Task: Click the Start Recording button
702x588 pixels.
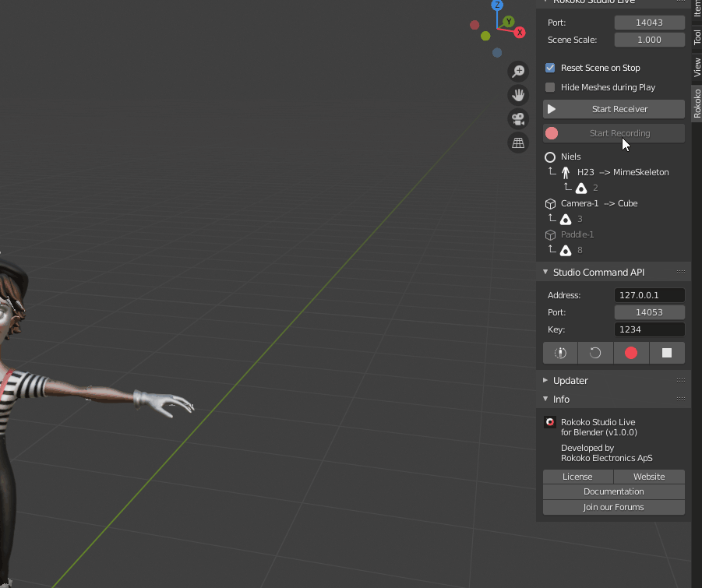Action: 614,133
